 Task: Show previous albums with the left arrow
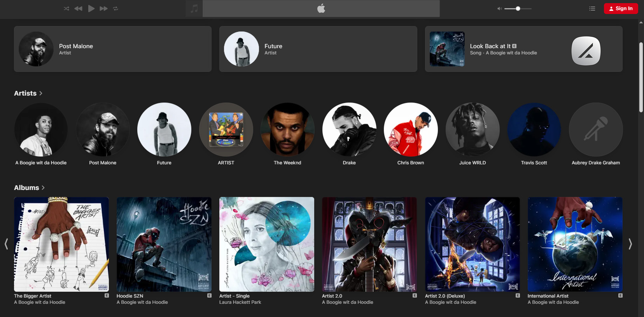6,244
